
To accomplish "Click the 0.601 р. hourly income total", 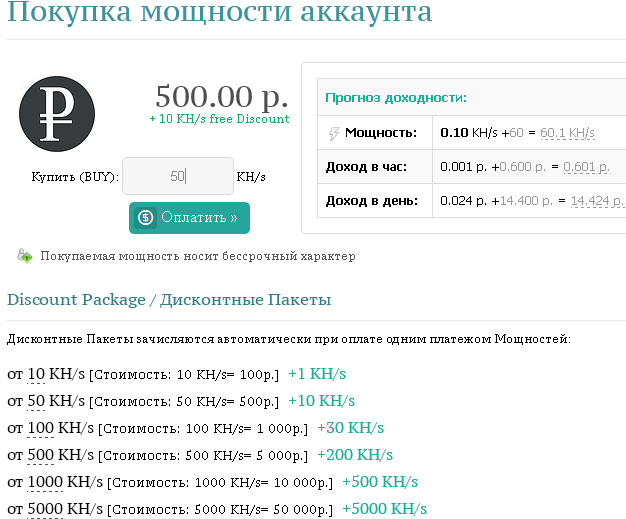I will [x=586, y=166].
